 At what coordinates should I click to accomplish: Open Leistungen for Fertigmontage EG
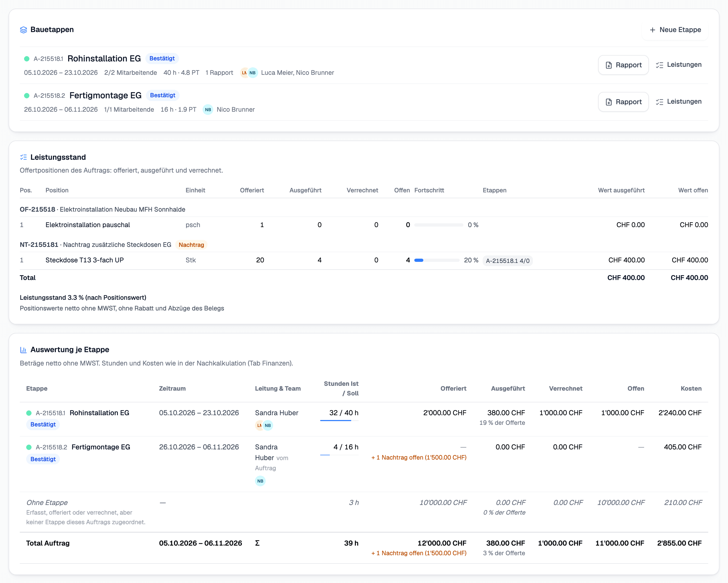point(679,102)
